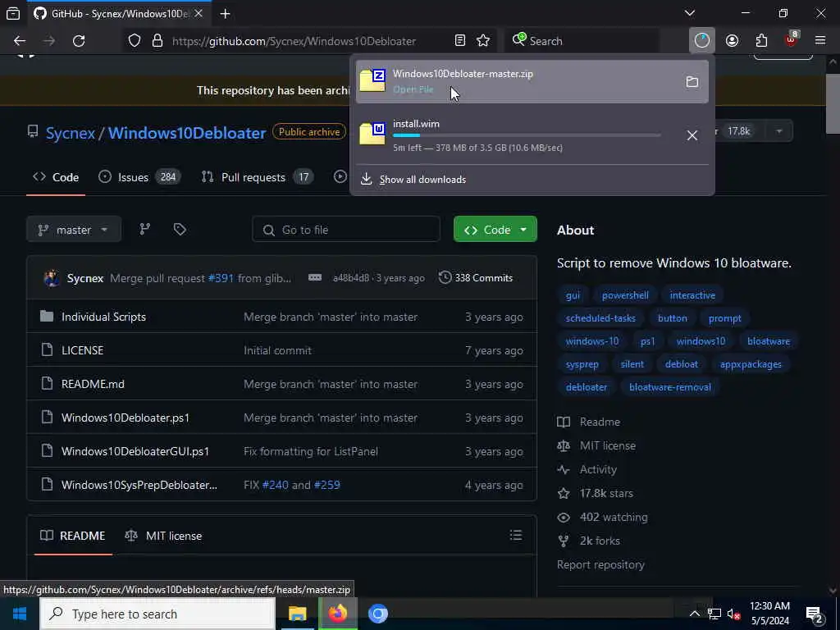Click Show all downloads
Image resolution: width=840 pixels, height=630 pixels.
coord(422,180)
